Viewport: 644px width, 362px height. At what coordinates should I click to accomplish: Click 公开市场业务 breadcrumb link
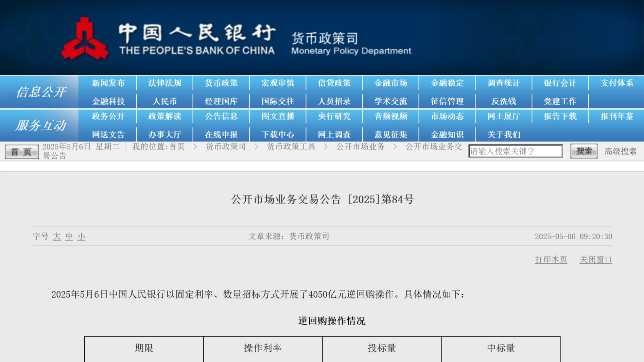(360, 146)
